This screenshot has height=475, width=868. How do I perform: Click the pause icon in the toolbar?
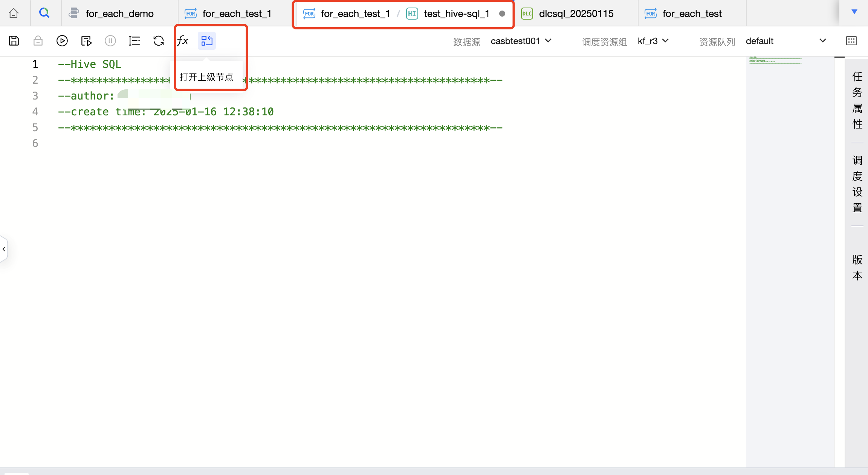click(110, 41)
